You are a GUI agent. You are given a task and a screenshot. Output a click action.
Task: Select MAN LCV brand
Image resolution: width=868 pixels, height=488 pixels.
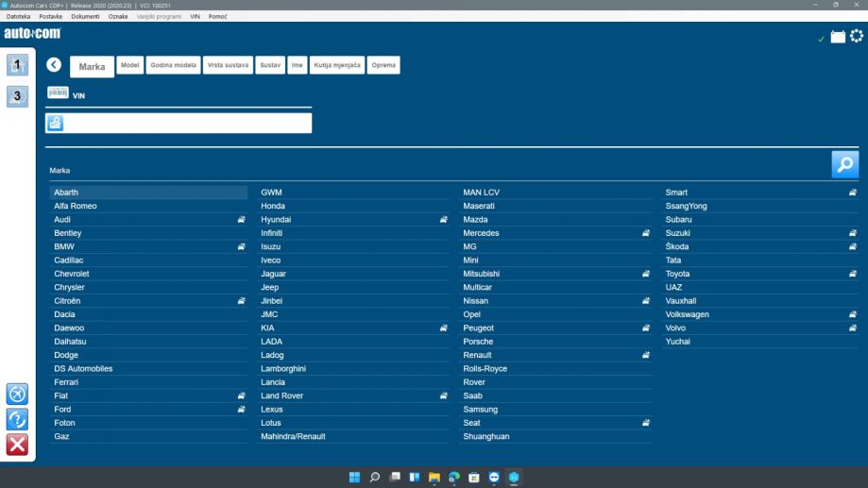(x=555, y=193)
